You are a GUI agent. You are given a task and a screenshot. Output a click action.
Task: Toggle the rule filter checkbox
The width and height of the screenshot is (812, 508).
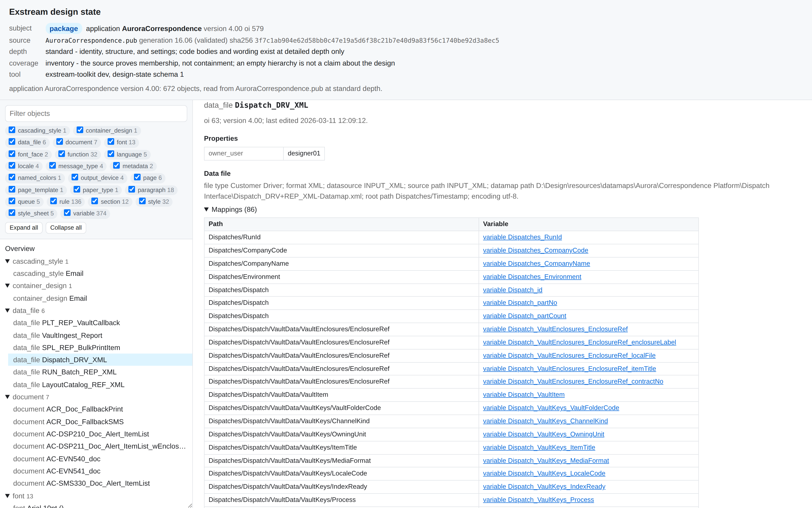tap(53, 201)
